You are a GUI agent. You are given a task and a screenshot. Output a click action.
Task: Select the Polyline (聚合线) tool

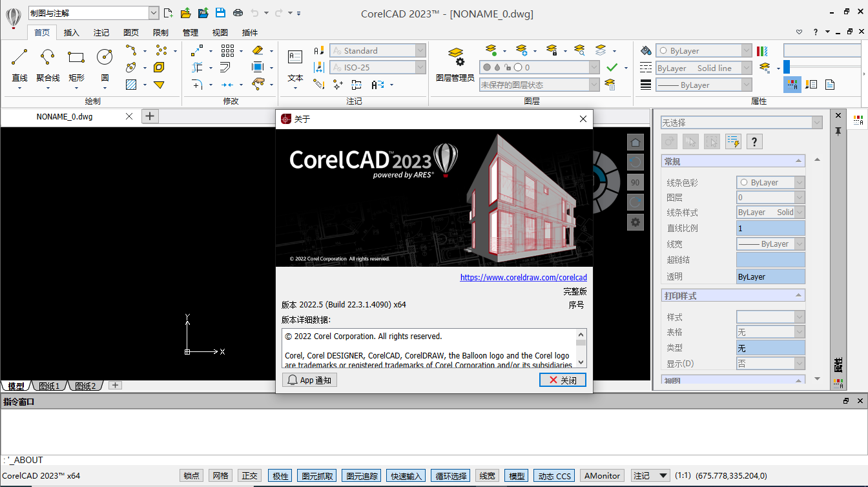[48, 66]
